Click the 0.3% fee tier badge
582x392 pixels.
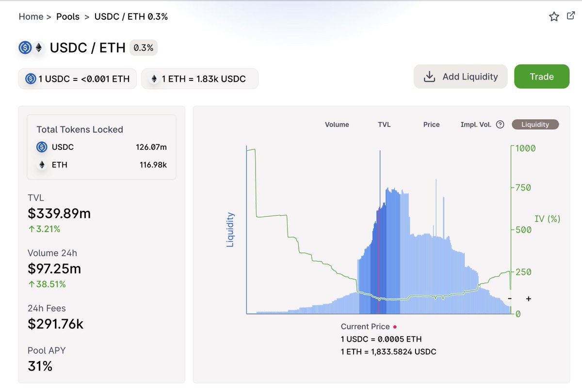(144, 48)
